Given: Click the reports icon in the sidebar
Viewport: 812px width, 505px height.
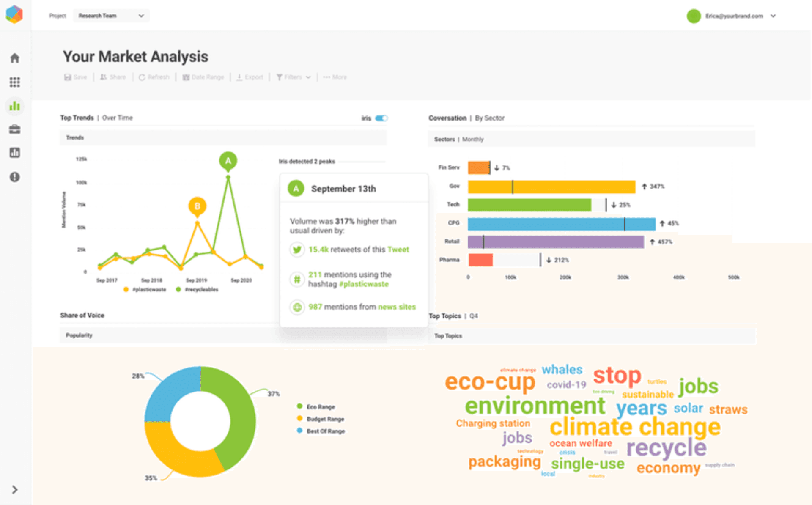Looking at the screenshot, I should 15,152.
